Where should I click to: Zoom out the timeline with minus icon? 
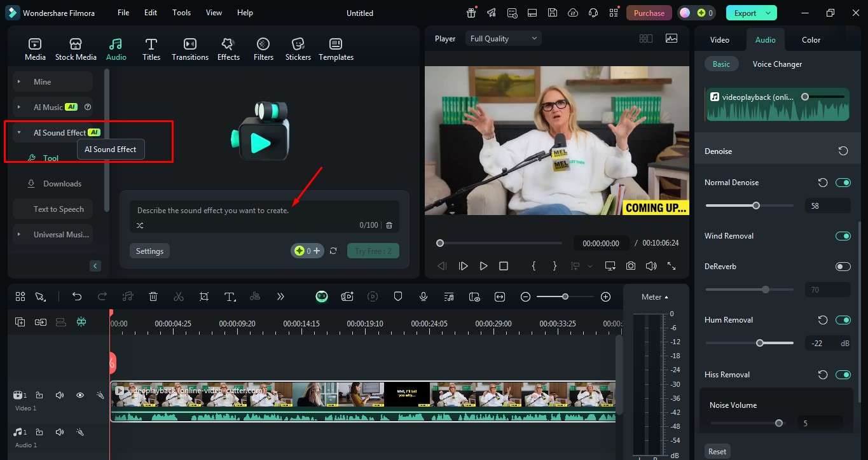click(x=525, y=296)
